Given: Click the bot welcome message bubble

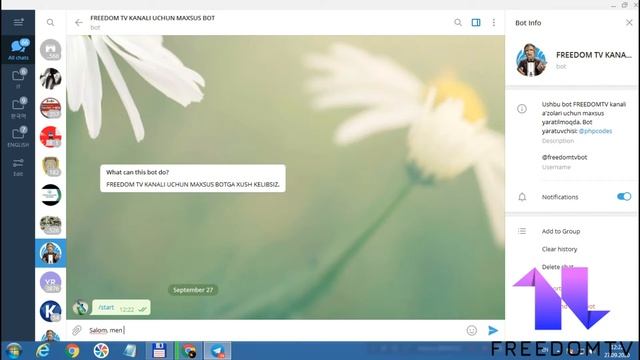Looking at the screenshot, I should coord(193,178).
